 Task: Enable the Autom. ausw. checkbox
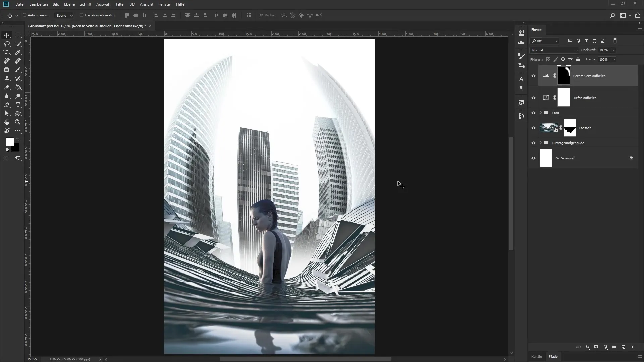point(25,15)
